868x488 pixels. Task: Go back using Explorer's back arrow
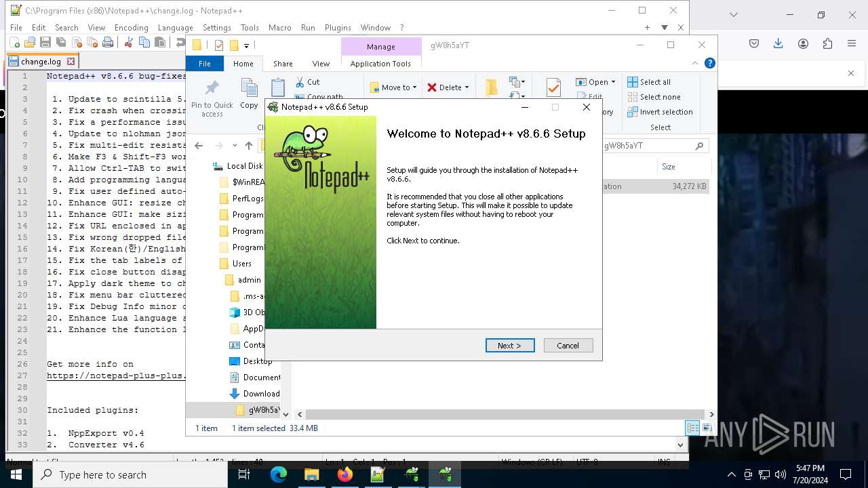pos(199,146)
